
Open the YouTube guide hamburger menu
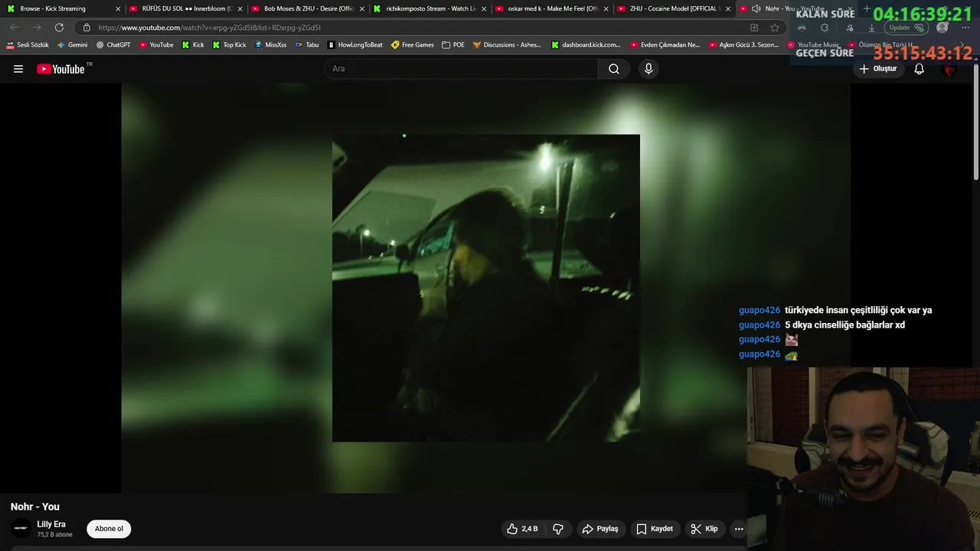pos(18,69)
